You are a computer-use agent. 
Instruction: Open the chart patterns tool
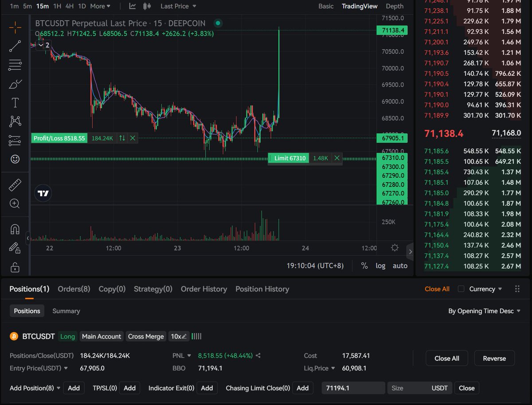pyautogui.click(x=15, y=121)
